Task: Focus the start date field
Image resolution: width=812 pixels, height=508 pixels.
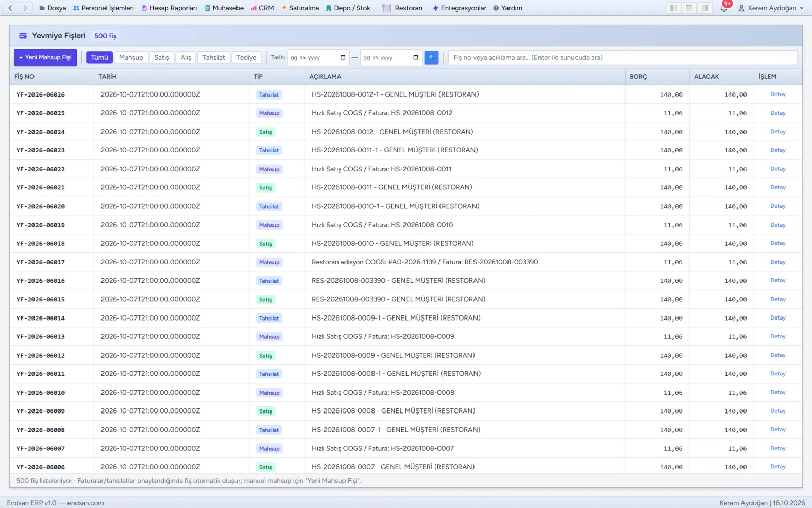Action: (x=318, y=57)
